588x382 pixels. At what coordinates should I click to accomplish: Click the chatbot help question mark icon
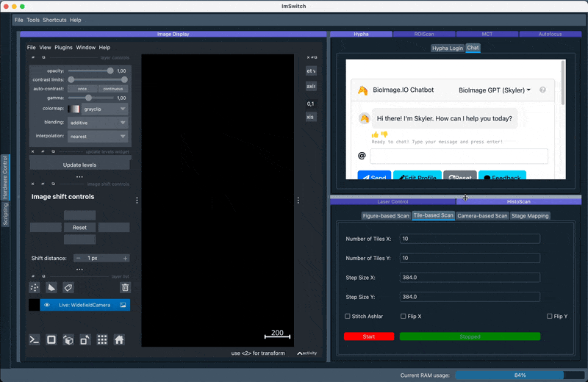point(543,90)
